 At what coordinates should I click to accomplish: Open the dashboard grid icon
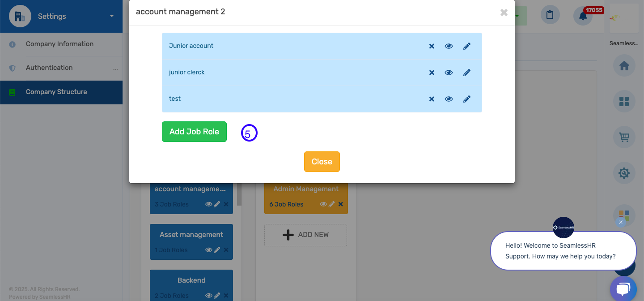pyautogui.click(x=624, y=102)
